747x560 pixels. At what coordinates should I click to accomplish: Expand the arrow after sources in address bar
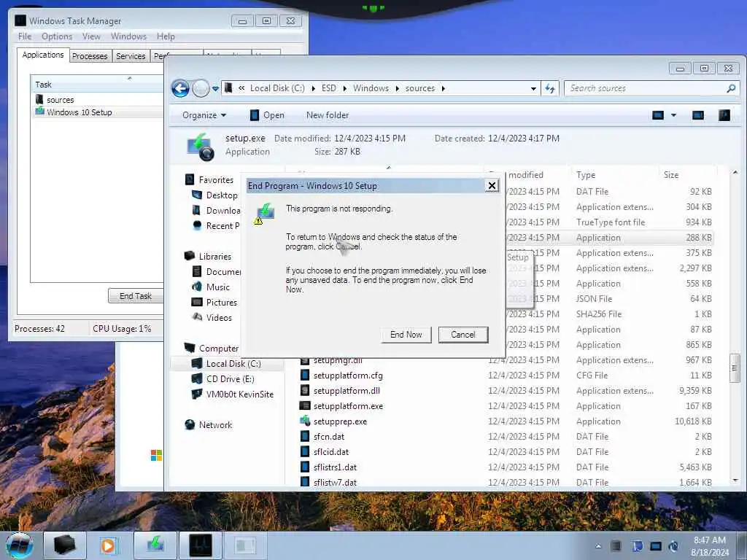tap(444, 88)
